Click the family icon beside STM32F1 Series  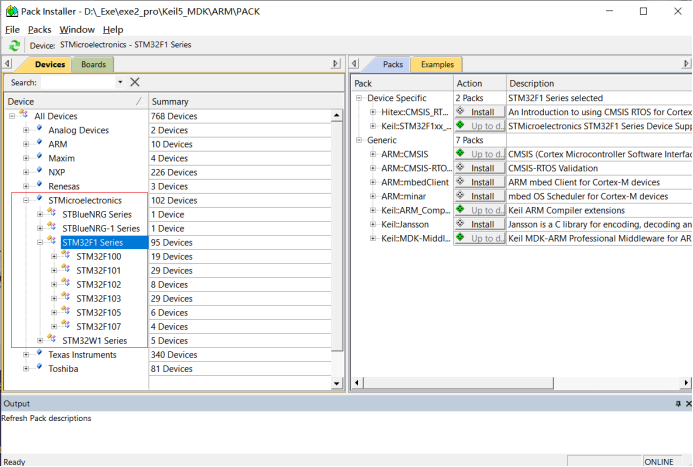coord(52,241)
